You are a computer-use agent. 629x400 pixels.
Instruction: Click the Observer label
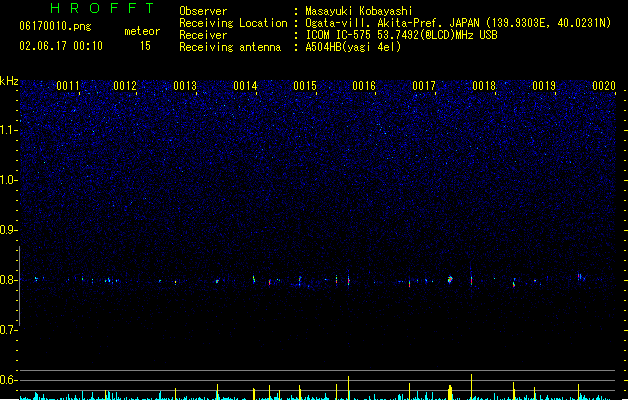click(203, 11)
